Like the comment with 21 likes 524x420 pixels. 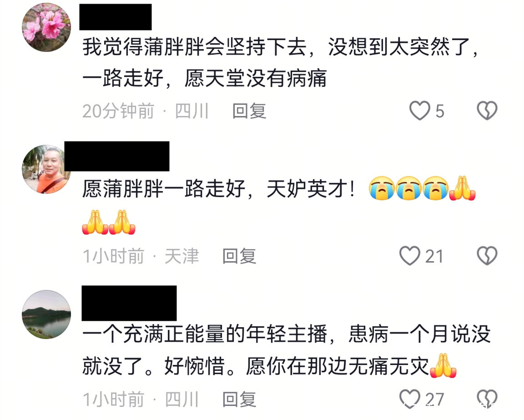410,256
